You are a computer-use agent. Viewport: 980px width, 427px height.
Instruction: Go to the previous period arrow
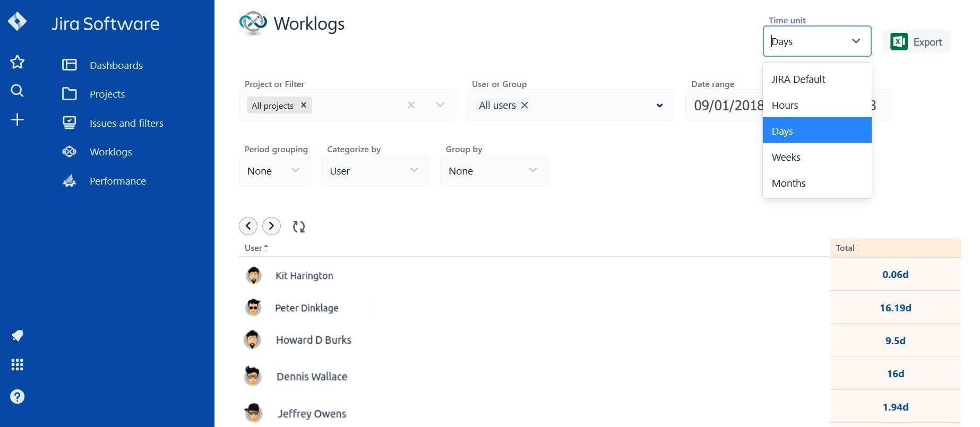pos(248,226)
